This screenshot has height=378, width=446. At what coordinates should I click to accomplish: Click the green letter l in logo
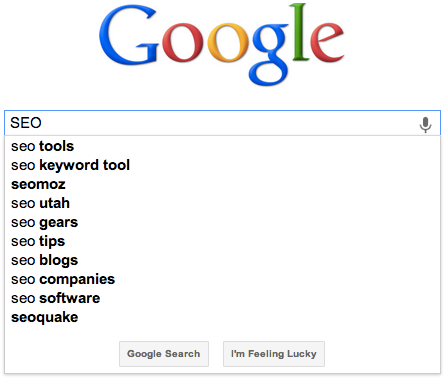tap(300, 32)
